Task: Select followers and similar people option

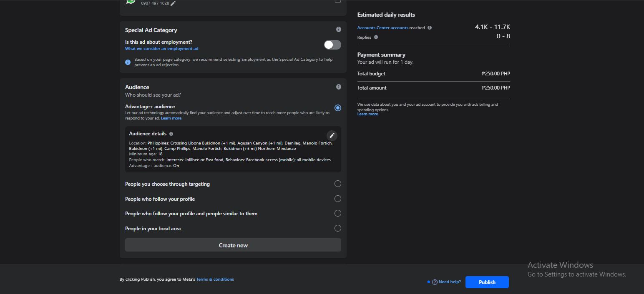Action: point(338,213)
